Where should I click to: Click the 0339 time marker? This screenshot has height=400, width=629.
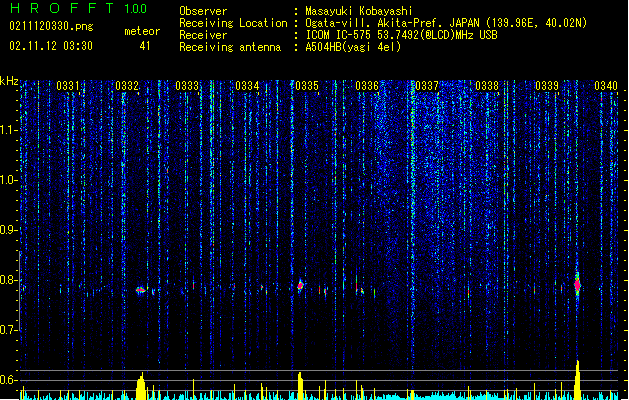click(x=547, y=86)
